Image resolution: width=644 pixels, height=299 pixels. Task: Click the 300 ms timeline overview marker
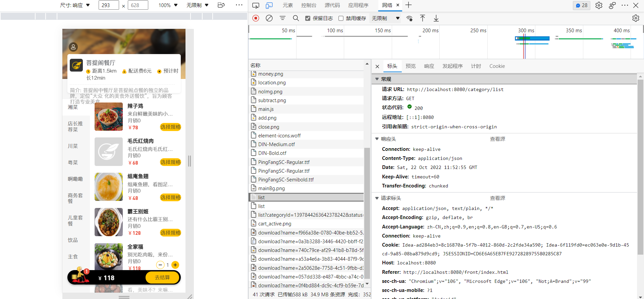click(526, 31)
